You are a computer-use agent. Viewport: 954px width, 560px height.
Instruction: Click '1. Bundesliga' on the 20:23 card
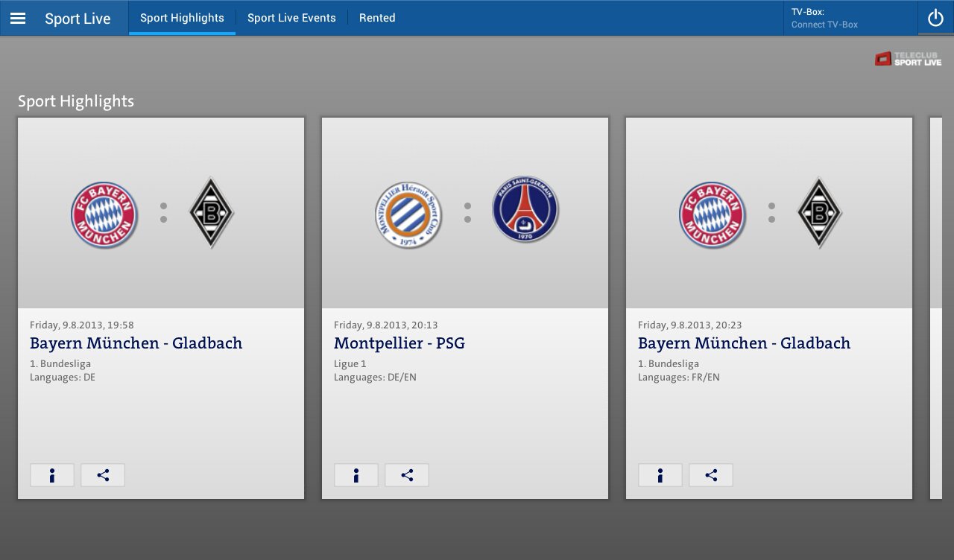[669, 364]
